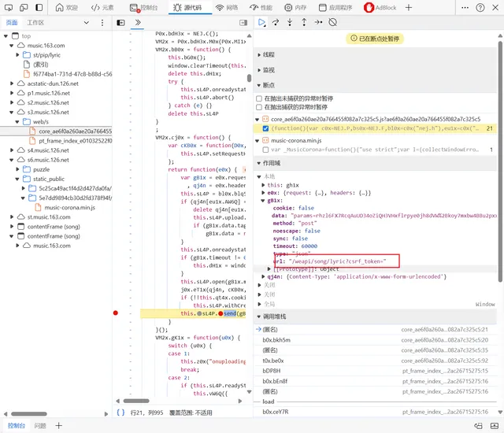The image size is (504, 433).
Task: Click the navigator horizontal scrollbar thumb
Action: point(29,414)
